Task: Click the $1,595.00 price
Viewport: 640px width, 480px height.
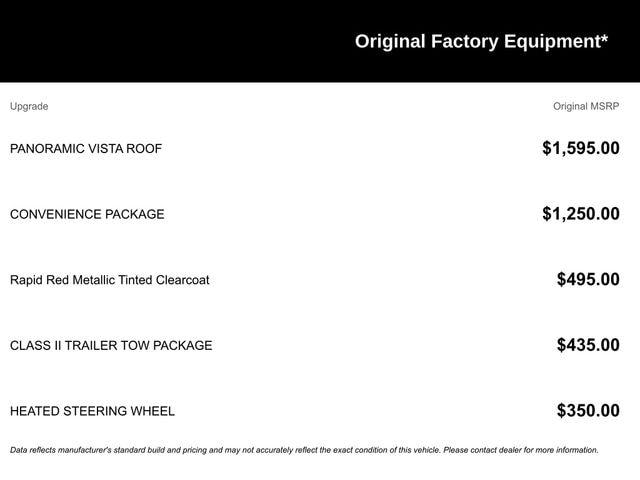Action: pos(580,149)
